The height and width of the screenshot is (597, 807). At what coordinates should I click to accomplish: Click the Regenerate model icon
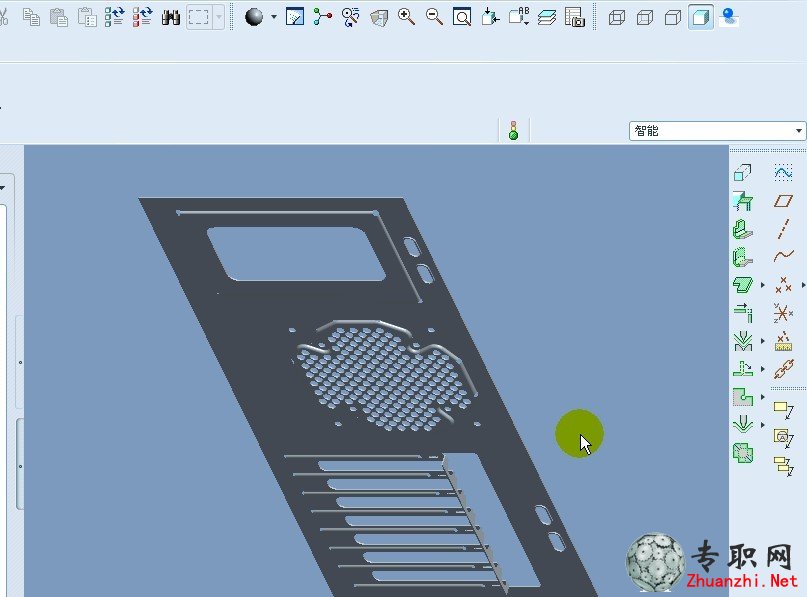[114, 17]
